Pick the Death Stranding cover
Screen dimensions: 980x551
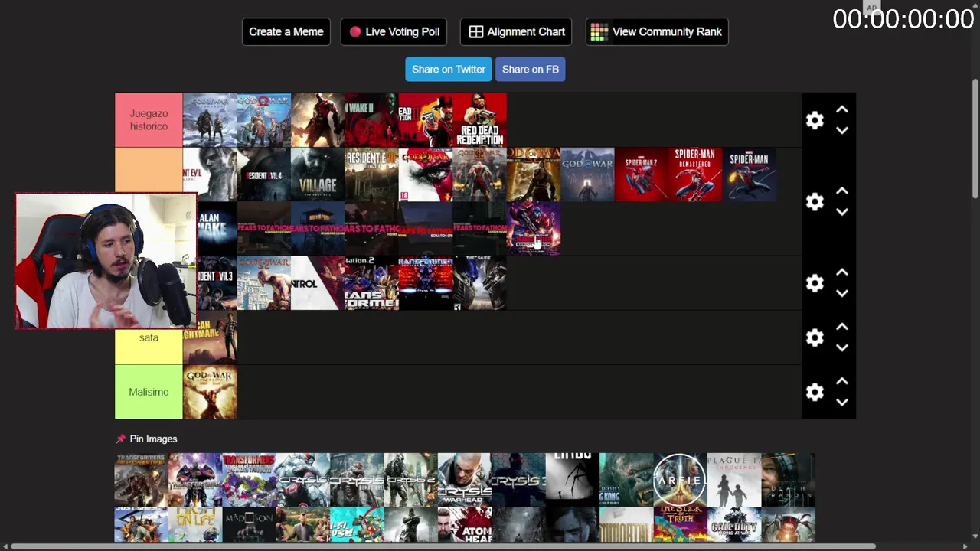click(788, 480)
